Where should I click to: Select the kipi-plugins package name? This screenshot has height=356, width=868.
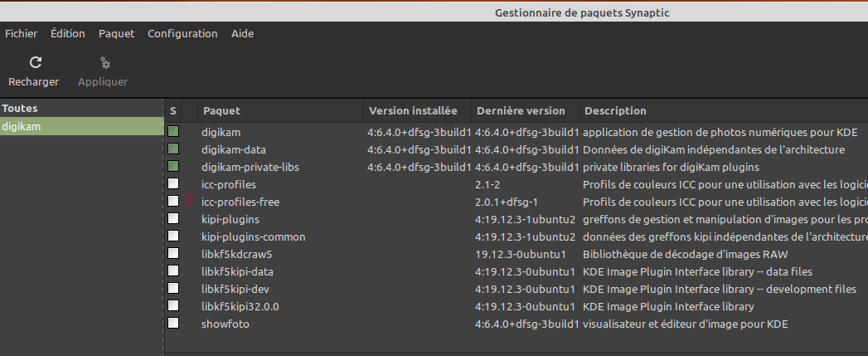click(230, 220)
